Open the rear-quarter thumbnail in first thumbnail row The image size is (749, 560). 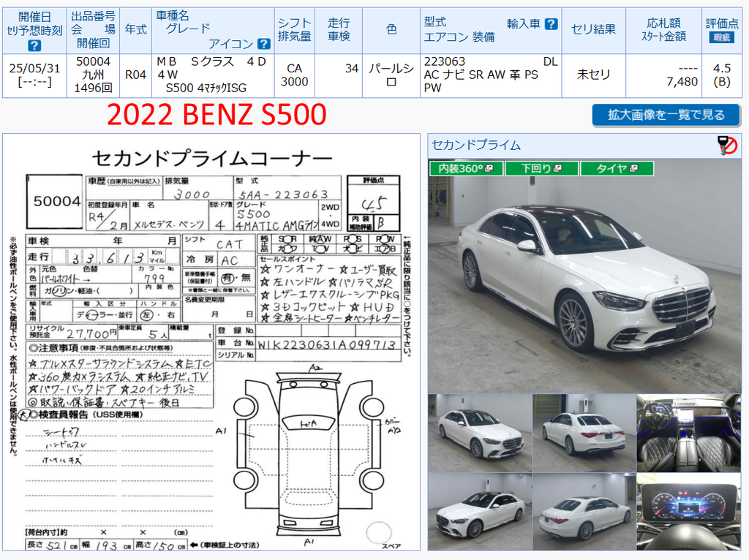click(584, 433)
